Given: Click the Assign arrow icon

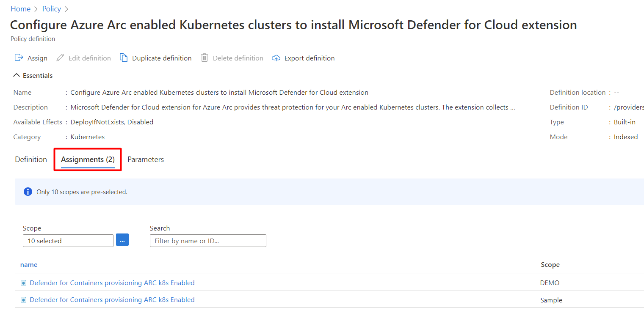Looking at the screenshot, I should pyautogui.click(x=19, y=58).
